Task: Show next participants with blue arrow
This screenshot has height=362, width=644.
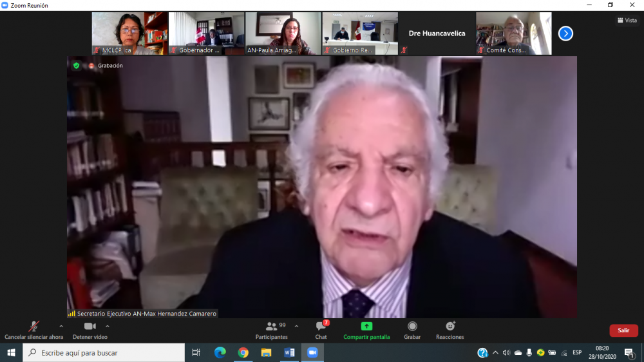Action: (x=565, y=33)
